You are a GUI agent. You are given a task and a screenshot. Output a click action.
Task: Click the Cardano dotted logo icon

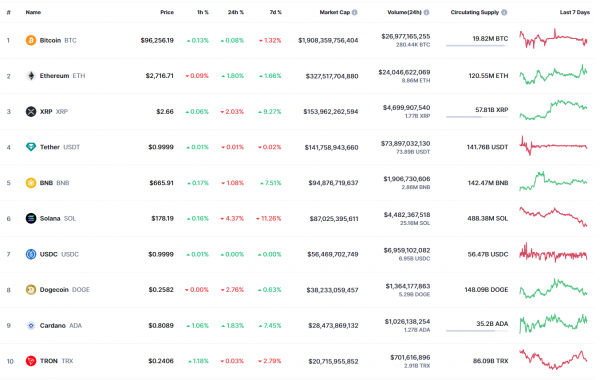click(31, 325)
